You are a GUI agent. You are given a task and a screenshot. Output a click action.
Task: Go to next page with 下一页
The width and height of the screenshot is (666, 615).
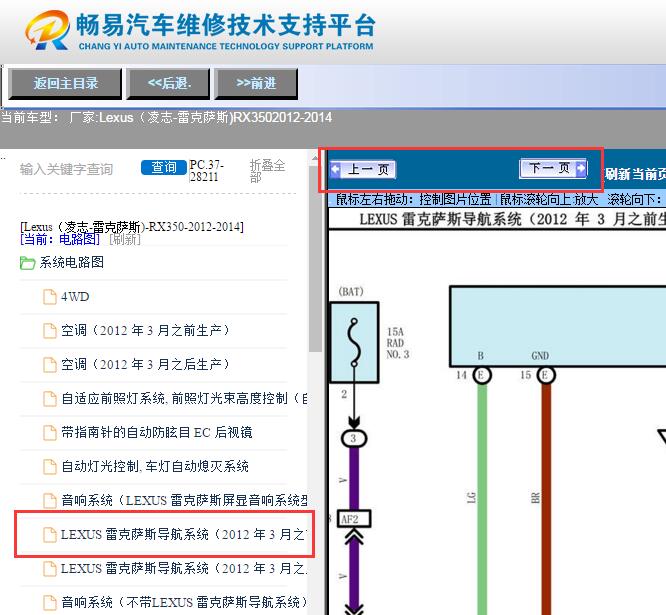coord(553,169)
